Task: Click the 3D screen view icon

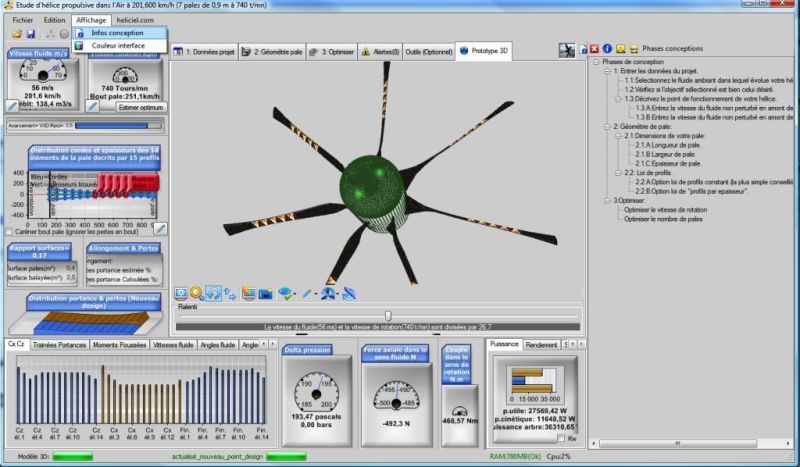Action: click(181, 293)
